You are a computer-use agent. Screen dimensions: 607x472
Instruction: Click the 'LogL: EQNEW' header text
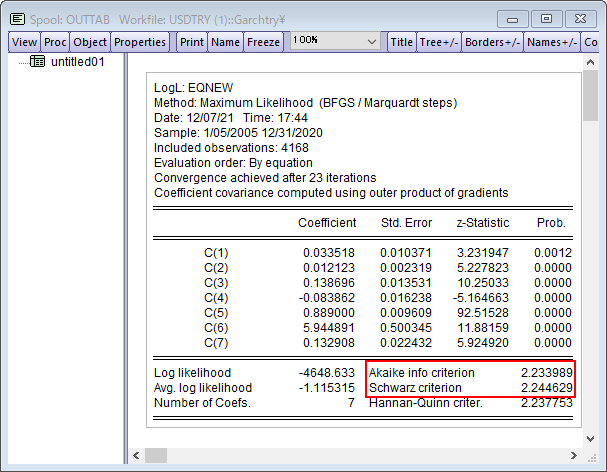click(194, 88)
